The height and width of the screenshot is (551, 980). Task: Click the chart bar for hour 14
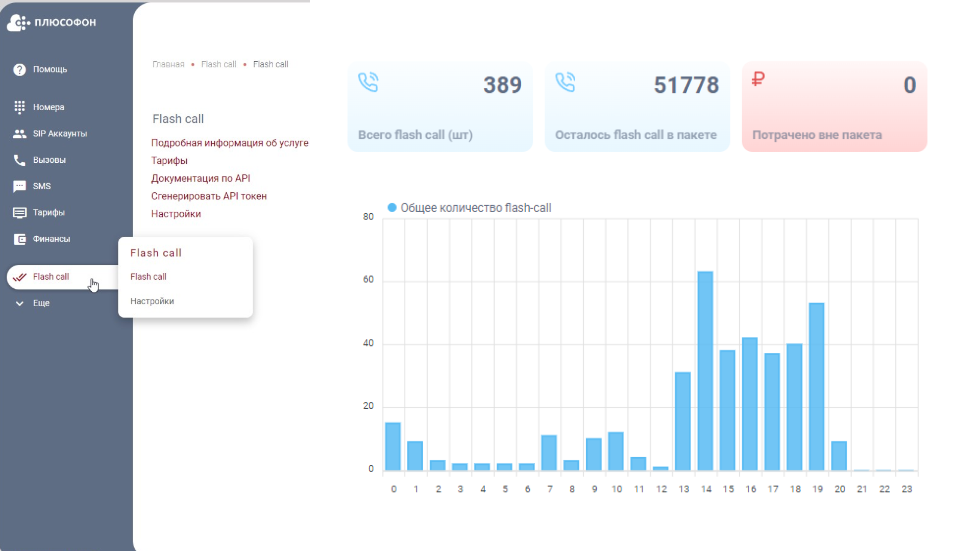tap(705, 370)
